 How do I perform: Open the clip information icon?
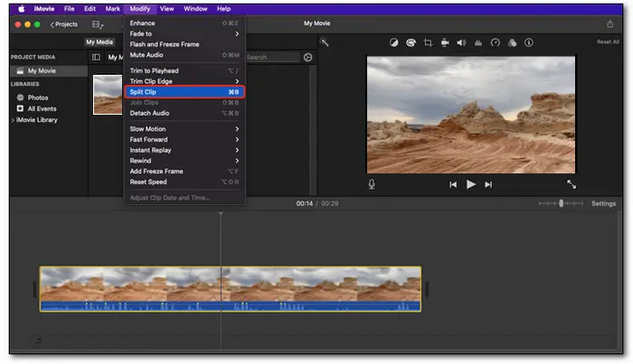(x=529, y=42)
